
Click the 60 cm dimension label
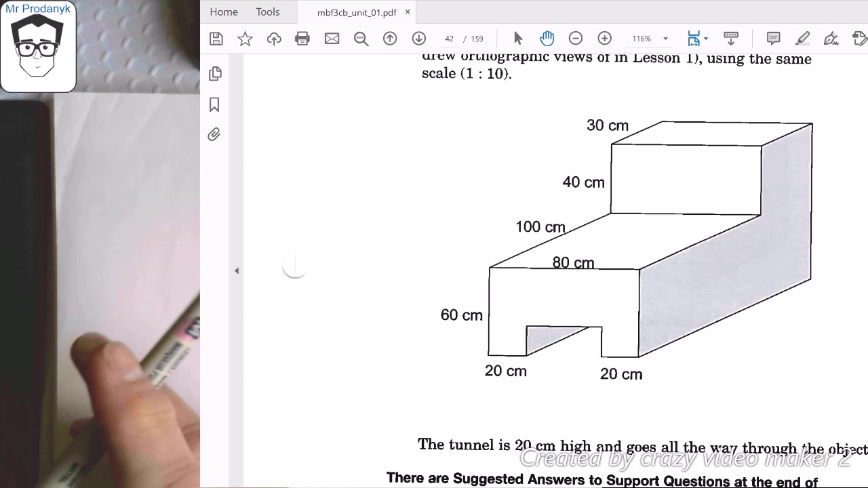click(462, 315)
